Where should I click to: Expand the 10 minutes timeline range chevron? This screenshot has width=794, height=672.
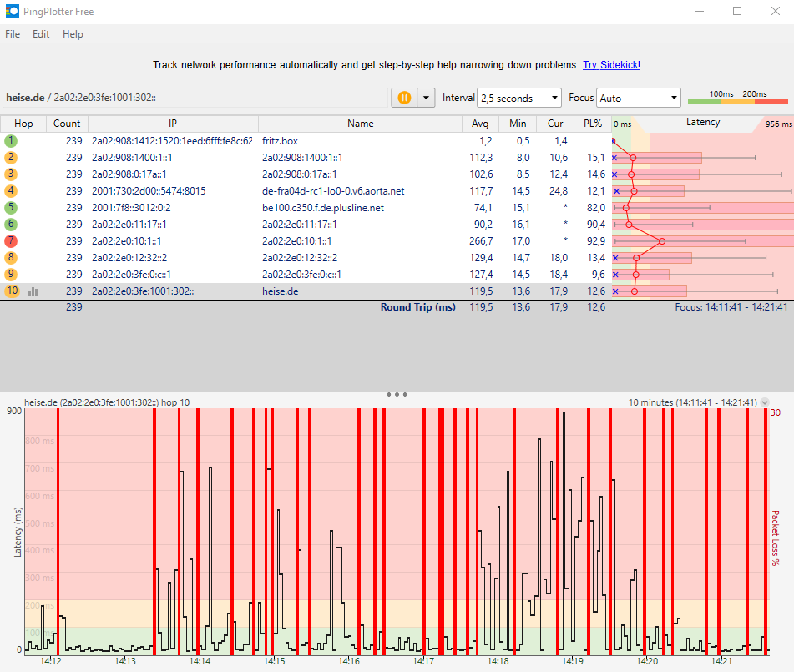[764, 402]
